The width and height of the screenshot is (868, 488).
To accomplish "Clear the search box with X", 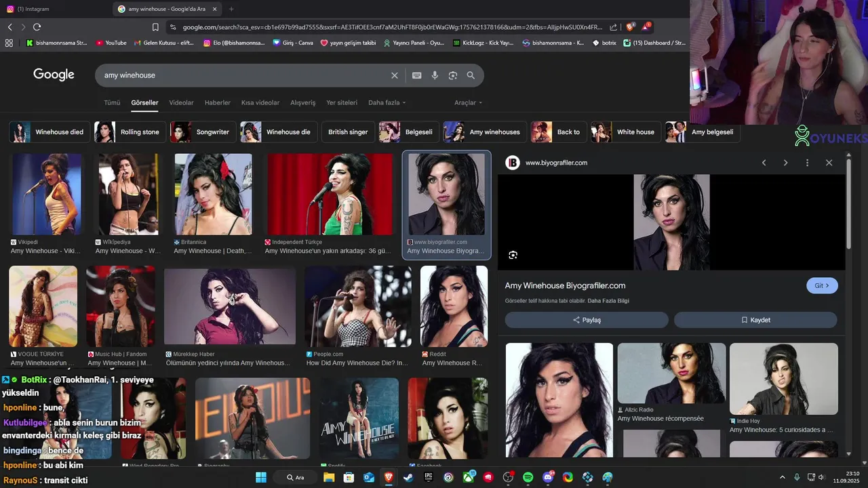I will [x=394, y=75].
